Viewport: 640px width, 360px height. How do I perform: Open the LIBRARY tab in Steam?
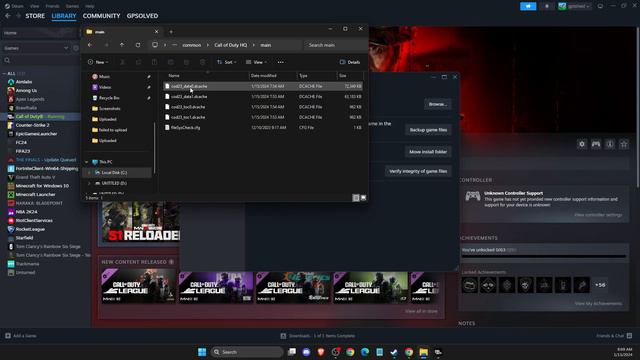coord(64,16)
